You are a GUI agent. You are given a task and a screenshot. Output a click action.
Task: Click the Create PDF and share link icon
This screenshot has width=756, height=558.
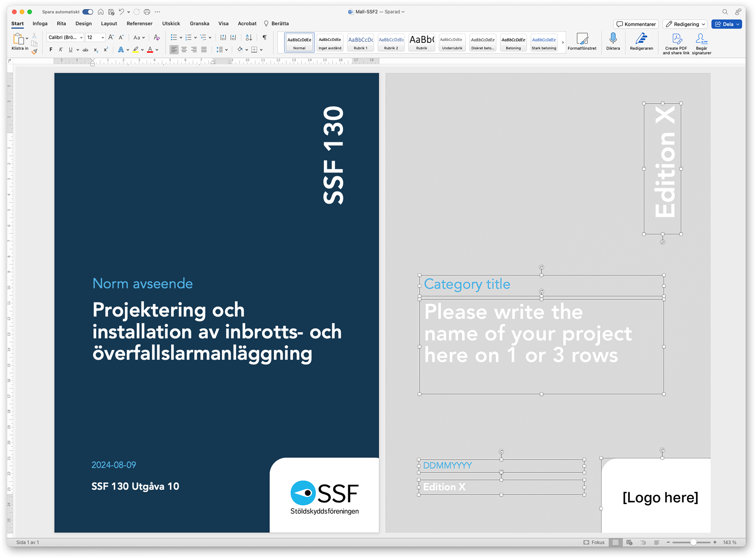pyautogui.click(x=677, y=39)
